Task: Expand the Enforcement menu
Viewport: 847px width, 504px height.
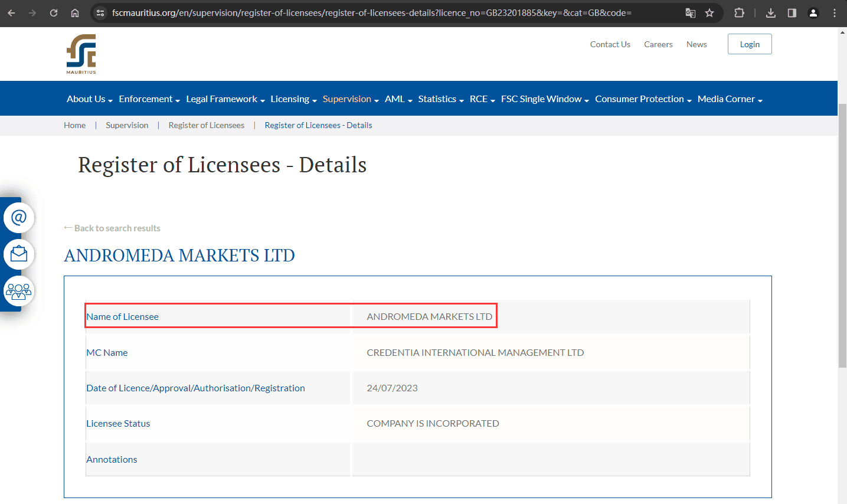Action: (149, 99)
